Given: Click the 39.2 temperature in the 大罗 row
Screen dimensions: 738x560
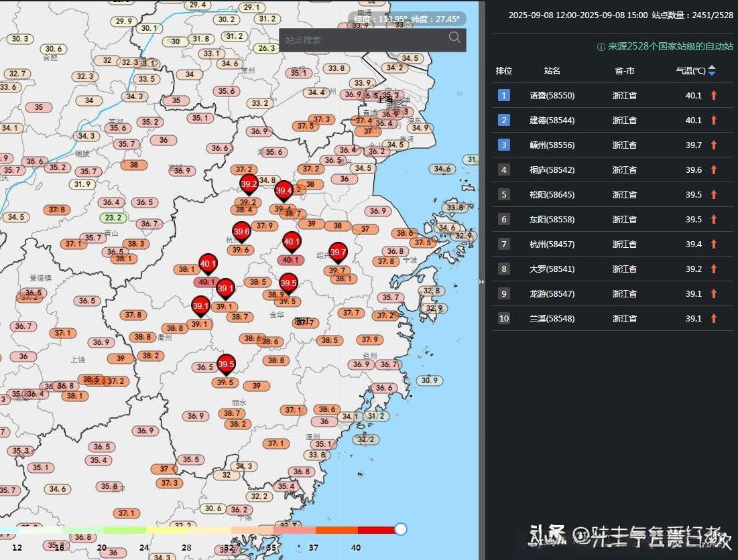Looking at the screenshot, I should (x=693, y=269).
